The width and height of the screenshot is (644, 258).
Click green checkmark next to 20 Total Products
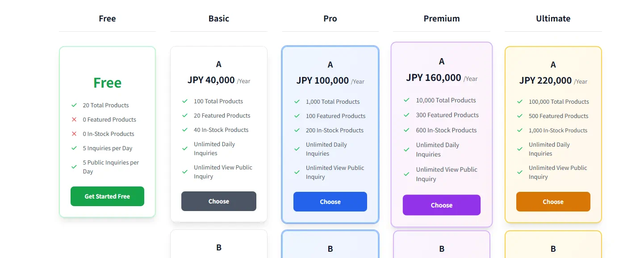74,105
